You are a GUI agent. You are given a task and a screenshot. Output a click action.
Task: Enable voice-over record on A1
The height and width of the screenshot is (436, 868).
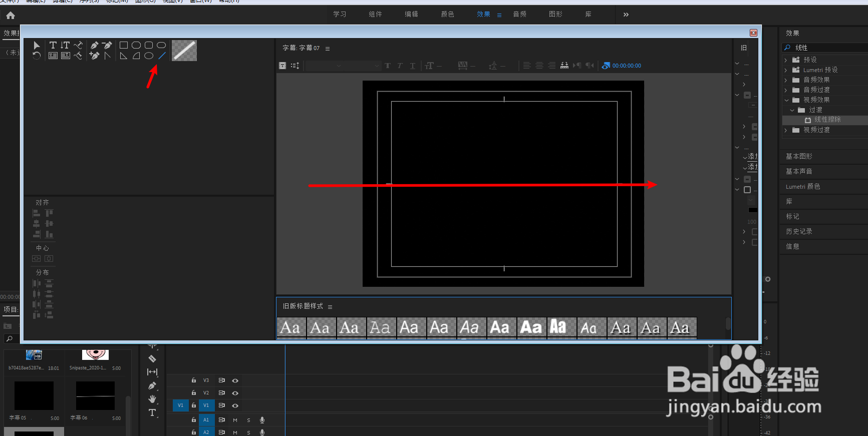tap(262, 420)
